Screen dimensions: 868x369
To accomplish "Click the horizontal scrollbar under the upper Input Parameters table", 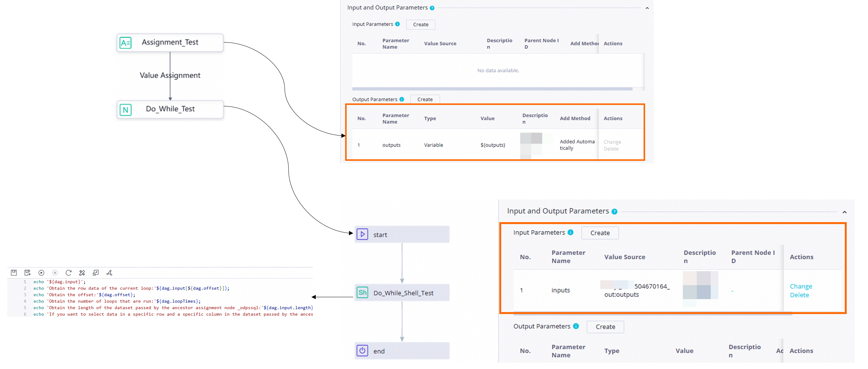I will [492, 89].
